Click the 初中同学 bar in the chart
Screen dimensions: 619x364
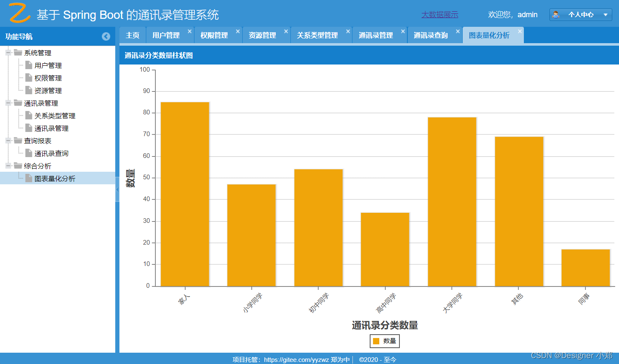pos(319,228)
